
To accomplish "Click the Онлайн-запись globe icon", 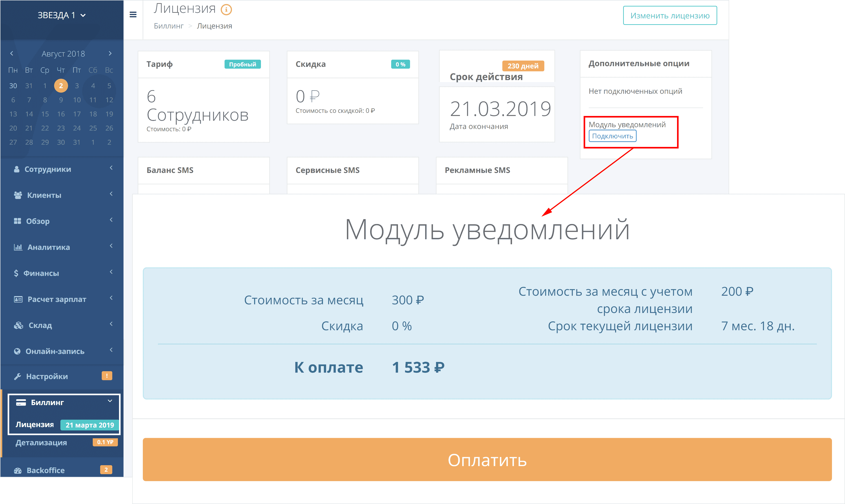I will click(x=17, y=351).
